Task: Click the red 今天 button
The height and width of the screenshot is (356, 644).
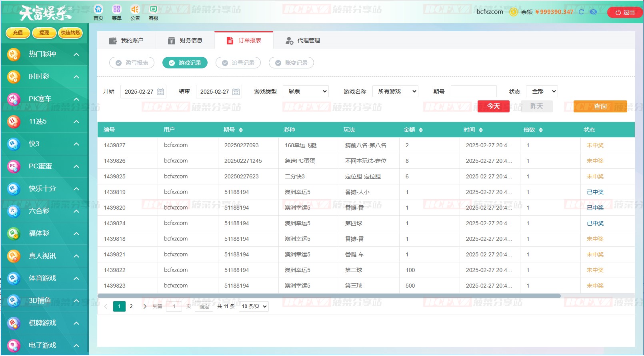Action: coord(493,106)
